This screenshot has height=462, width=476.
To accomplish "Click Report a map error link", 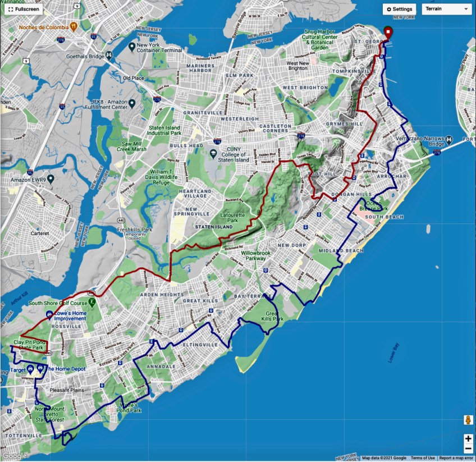I will click(456, 458).
